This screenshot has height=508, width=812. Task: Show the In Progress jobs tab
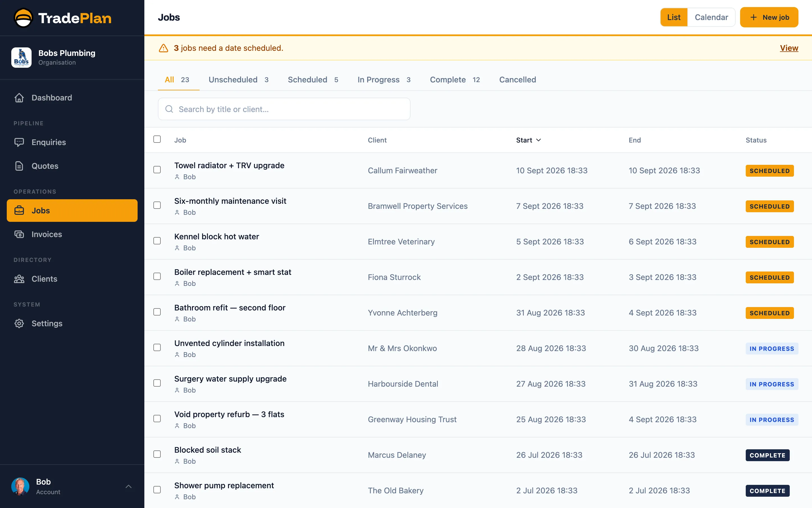[384, 80]
